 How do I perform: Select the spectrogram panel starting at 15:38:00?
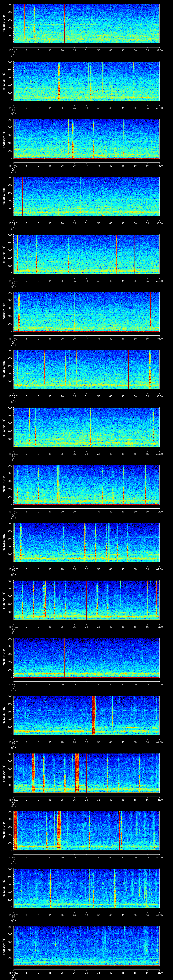pyautogui.click(x=87, y=427)
